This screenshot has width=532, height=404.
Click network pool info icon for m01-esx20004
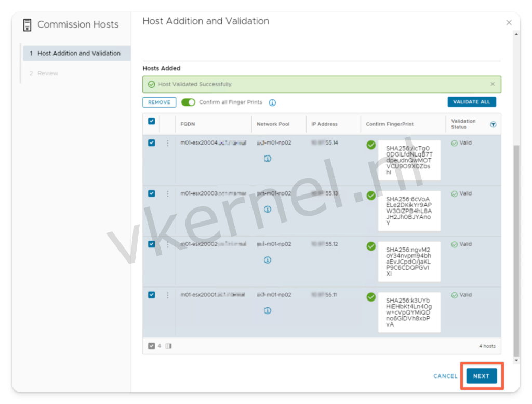pyautogui.click(x=268, y=159)
